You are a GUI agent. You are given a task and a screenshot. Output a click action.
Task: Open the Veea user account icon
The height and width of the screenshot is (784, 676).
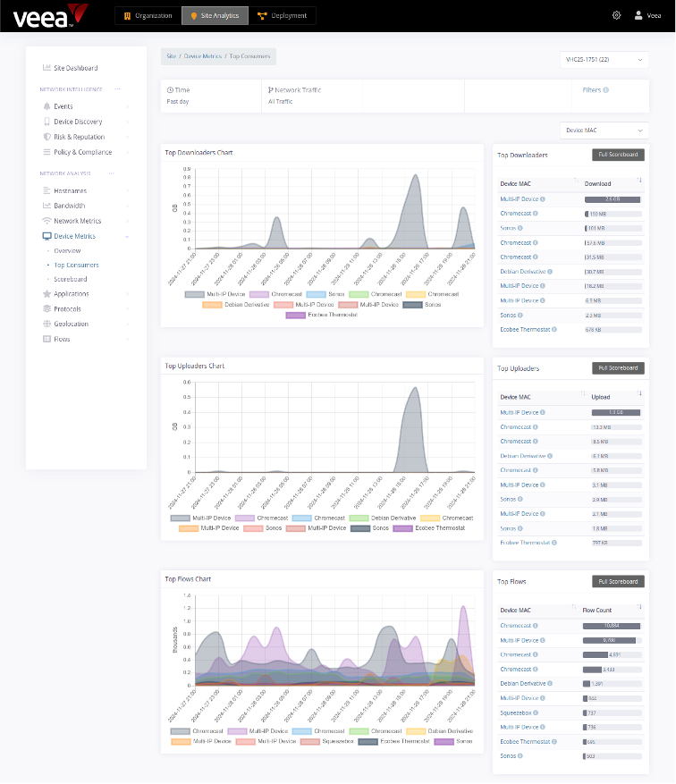[x=638, y=15]
